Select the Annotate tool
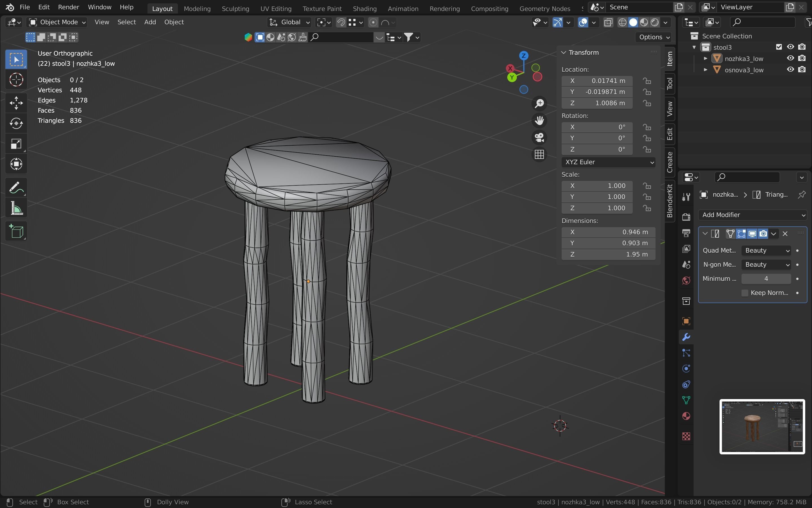Viewport: 812px width, 508px height. click(x=16, y=187)
